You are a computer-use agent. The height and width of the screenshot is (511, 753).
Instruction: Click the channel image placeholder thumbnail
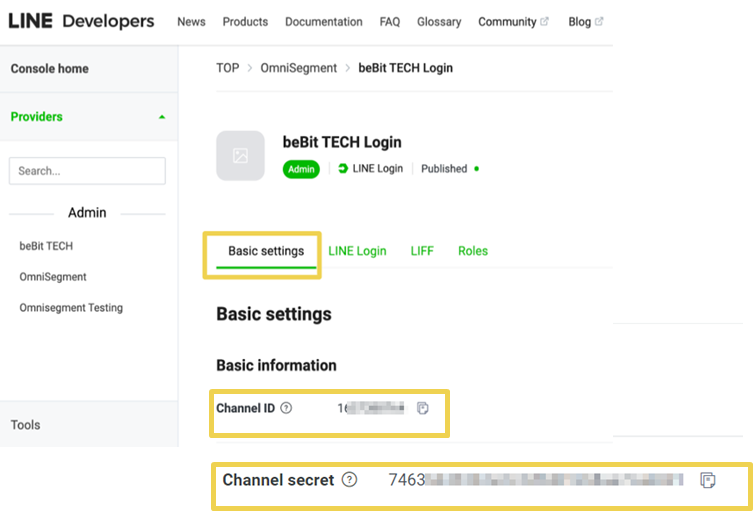(240, 156)
